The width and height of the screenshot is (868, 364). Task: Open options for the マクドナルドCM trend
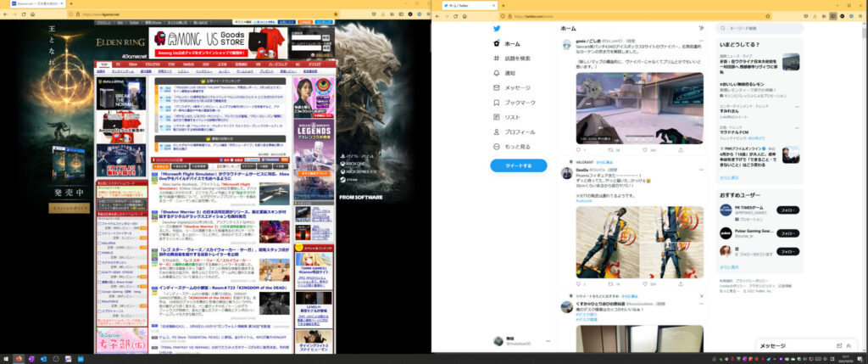pos(797,127)
